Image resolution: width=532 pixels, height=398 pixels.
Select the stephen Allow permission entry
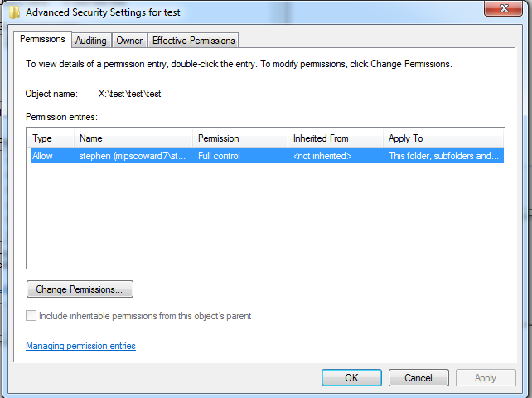(267, 156)
